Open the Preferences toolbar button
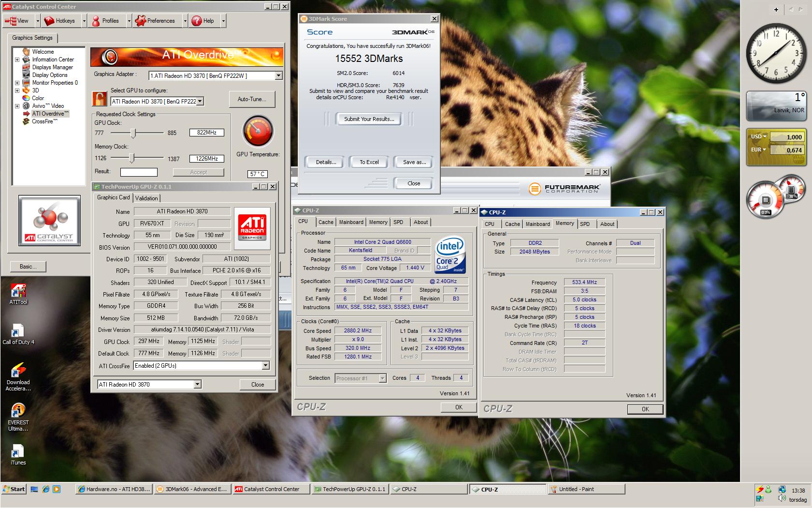The width and height of the screenshot is (812, 508). point(156,21)
